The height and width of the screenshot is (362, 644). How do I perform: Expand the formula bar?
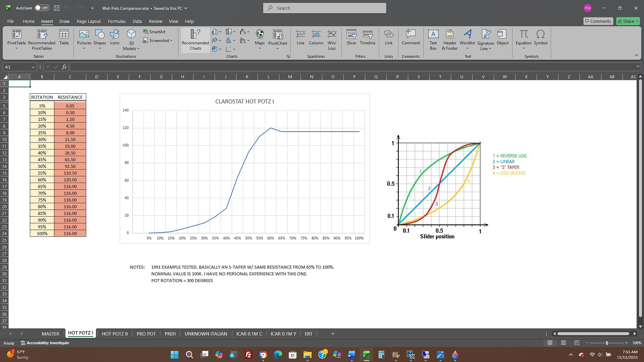[638, 67]
